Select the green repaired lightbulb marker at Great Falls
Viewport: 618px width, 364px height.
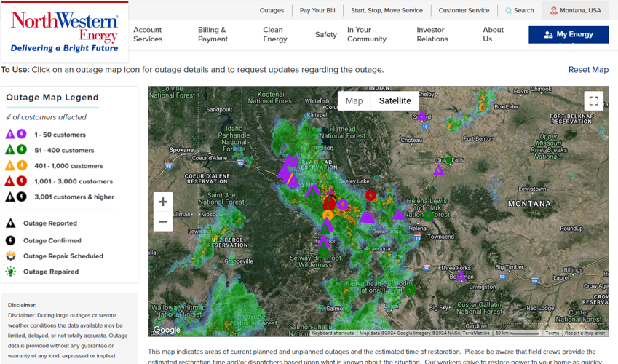click(x=448, y=160)
